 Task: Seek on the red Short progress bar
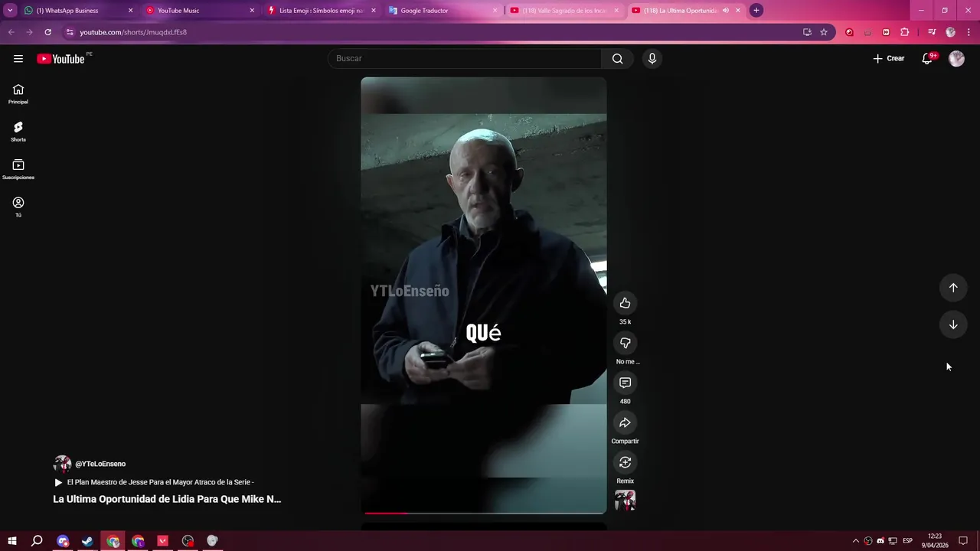pyautogui.click(x=484, y=513)
